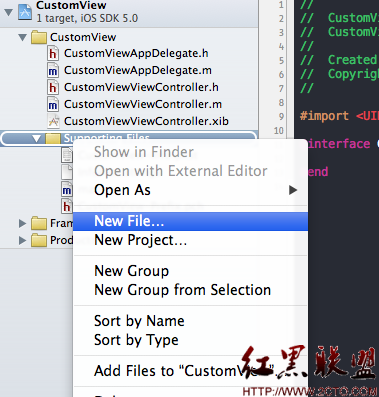Select the CustomView group folder icon
The height and width of the screenshot is (397, 379).
39,37
